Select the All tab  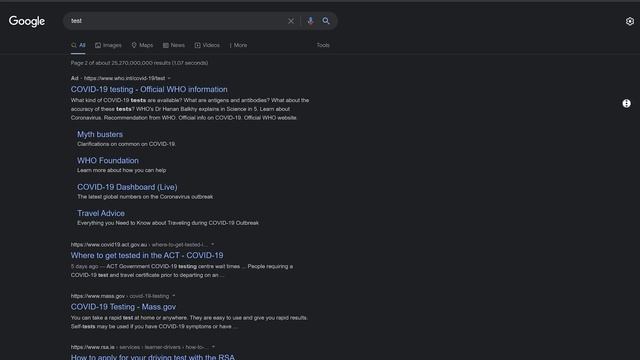pos(78,45)
